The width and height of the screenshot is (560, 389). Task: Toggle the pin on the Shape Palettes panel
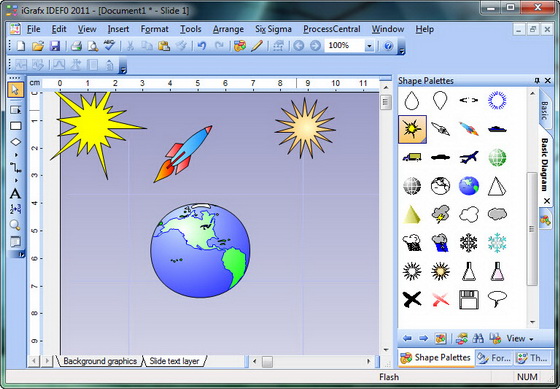537,81
